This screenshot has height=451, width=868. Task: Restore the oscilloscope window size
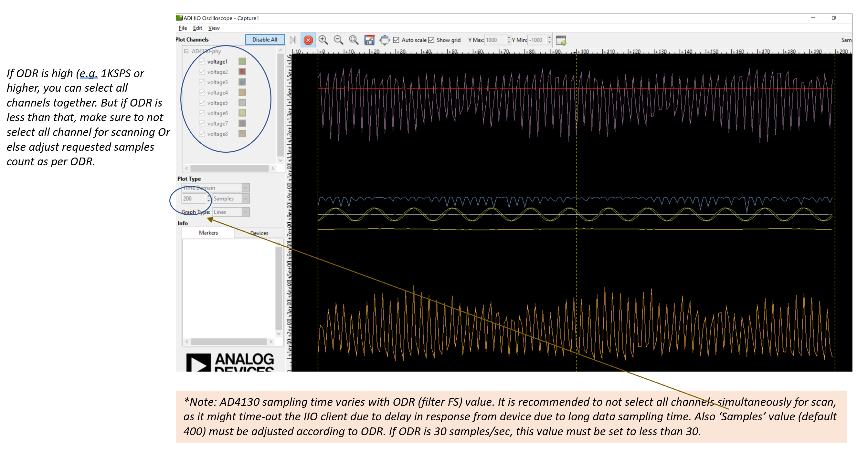click(x=833, y=18)
